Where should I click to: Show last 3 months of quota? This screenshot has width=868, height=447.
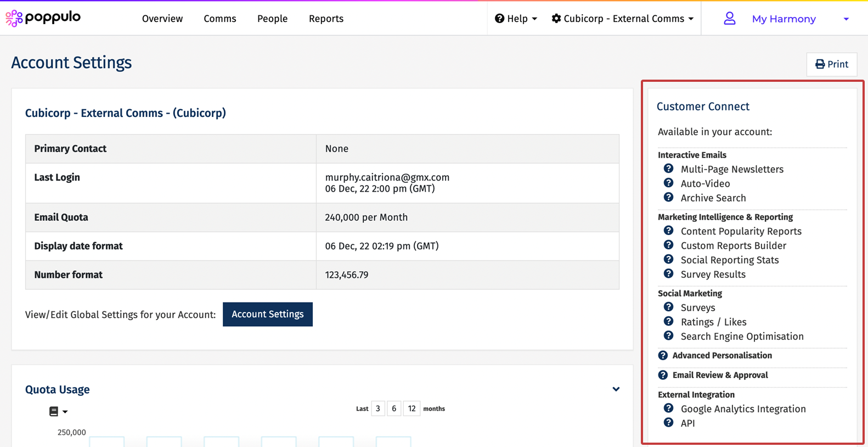pos(377,409)
